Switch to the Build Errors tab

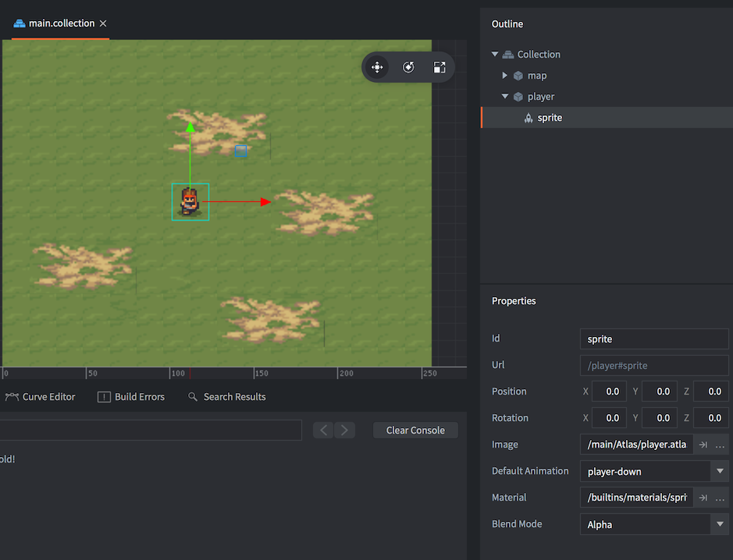click(131, 397)
